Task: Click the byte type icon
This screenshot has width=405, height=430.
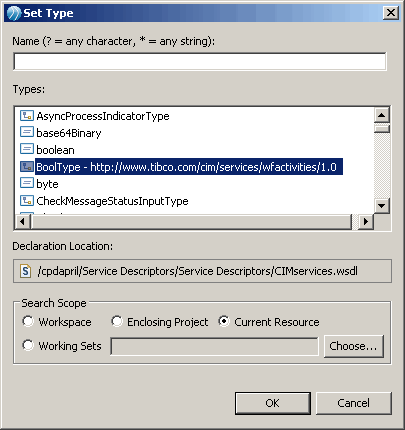Action: click(27, 183)
